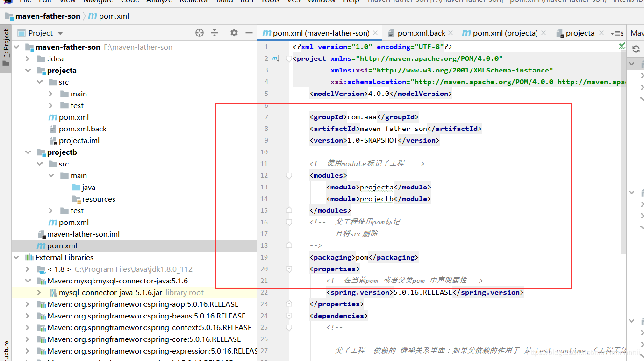The height and width of the screenshot is (361, 644).
Task: Click the artifactId maven-father-son line
Action: point(395,129)
